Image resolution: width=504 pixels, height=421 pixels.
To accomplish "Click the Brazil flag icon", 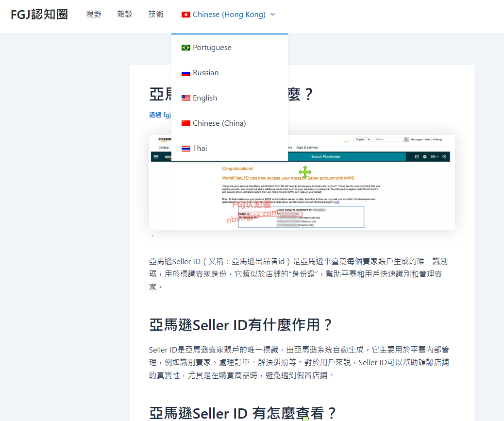I will click(185, 48).
